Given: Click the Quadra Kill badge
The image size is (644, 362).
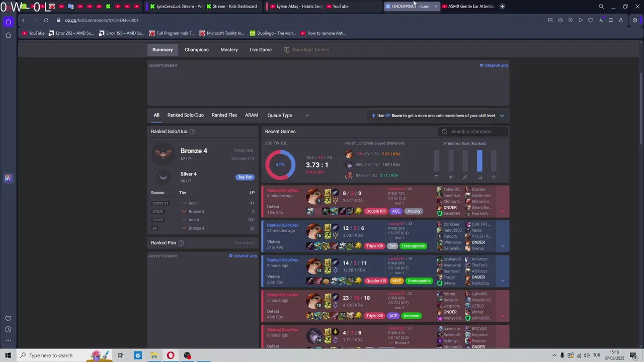Looking at the screenshot, I should click(x=376, y=281).
